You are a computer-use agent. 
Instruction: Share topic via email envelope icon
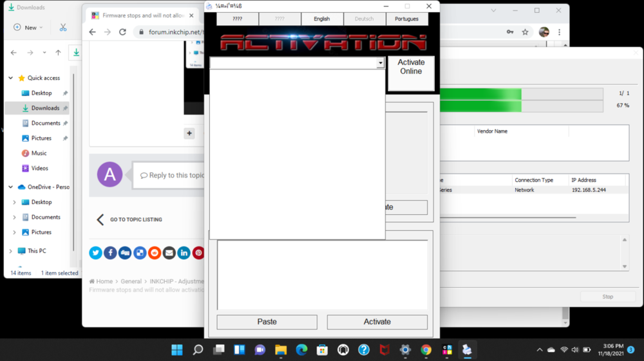[169, 253]
